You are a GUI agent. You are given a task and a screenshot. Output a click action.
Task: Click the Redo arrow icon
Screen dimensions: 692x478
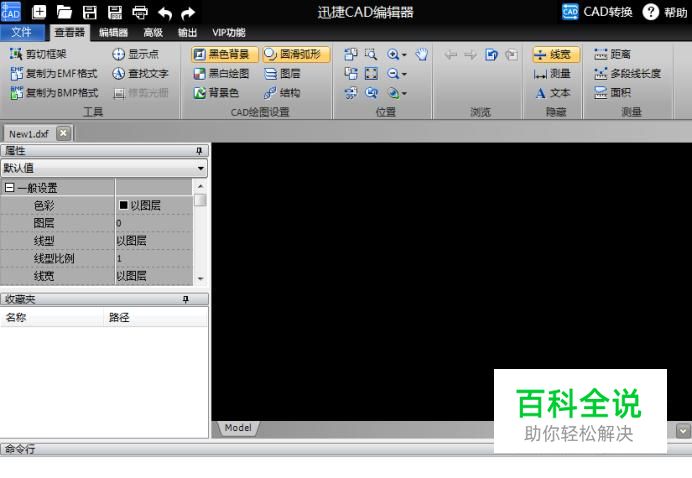pyautogui.click(x=188, y=13)
